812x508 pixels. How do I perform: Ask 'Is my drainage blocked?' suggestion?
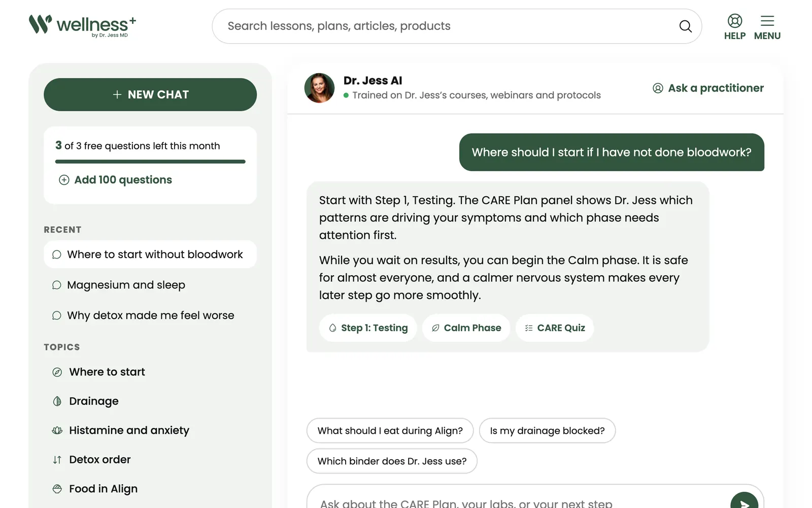coord(547,431)
